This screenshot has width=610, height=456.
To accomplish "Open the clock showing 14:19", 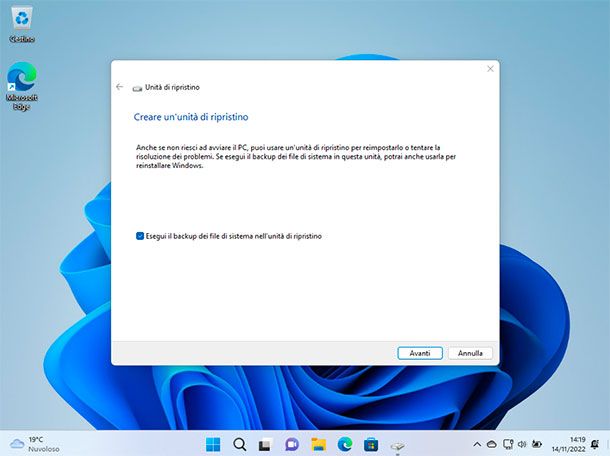I will (x=568, y=444).
